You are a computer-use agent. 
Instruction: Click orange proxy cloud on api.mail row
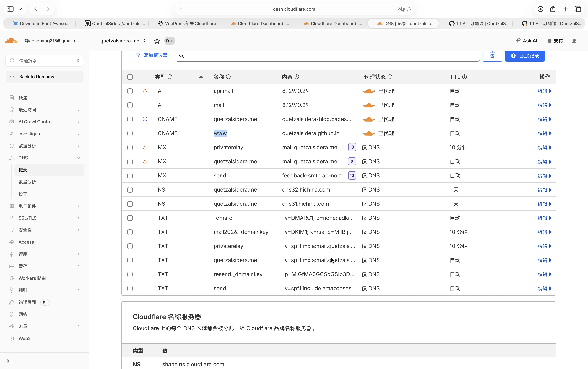[x=369, y=91]
